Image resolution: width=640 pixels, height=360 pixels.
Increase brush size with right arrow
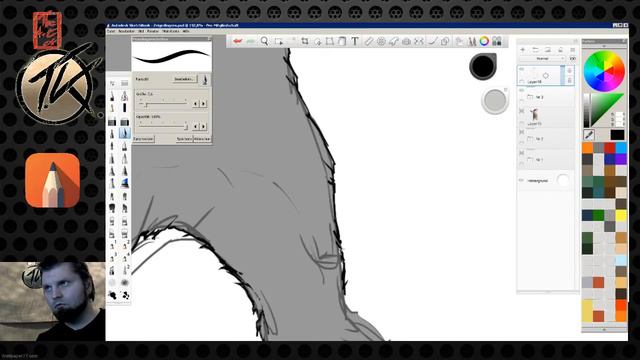point(203,104)
